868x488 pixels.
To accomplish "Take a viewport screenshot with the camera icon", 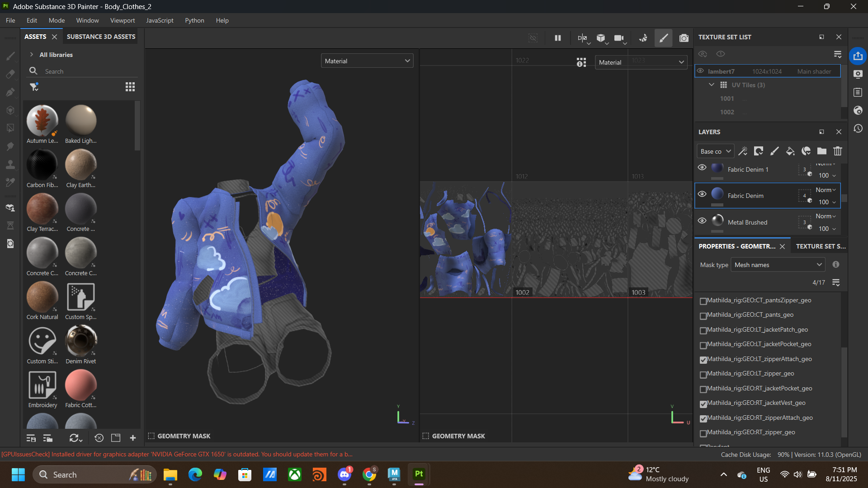I will click(684, 38).
